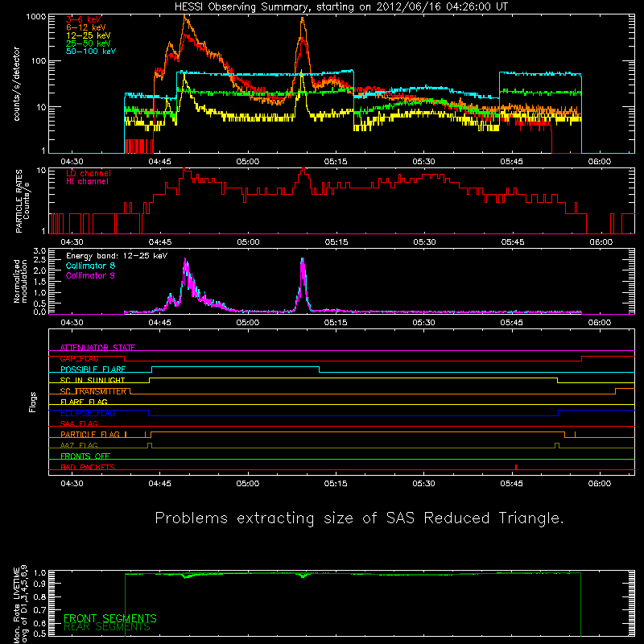Click the Normalized modulation axis label
This screenshot has width=644, height=644.
pos(20,281)
